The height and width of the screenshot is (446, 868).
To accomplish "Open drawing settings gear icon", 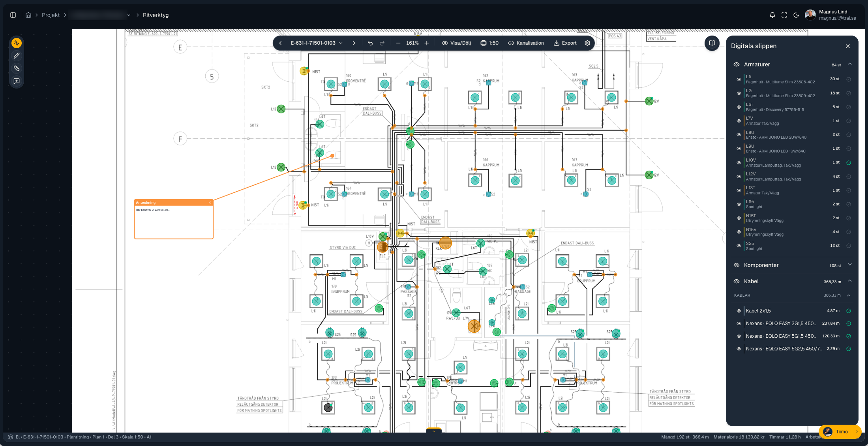I will click(587, 43).
